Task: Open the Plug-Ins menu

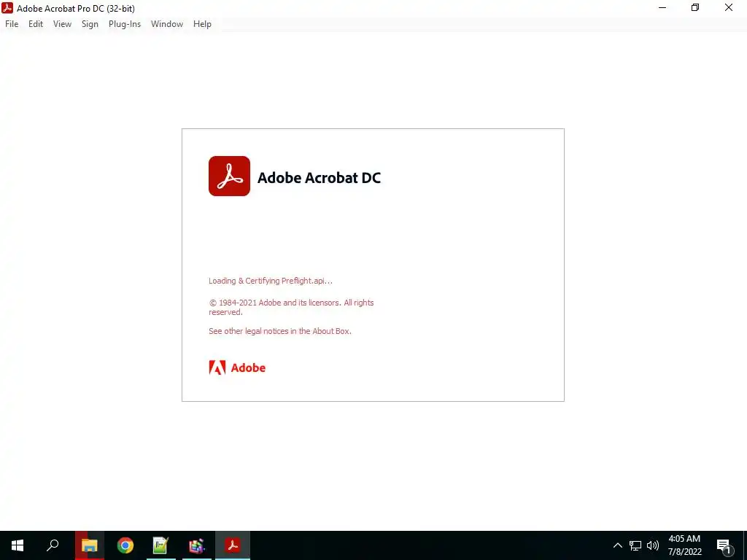Action: point(125,24)
